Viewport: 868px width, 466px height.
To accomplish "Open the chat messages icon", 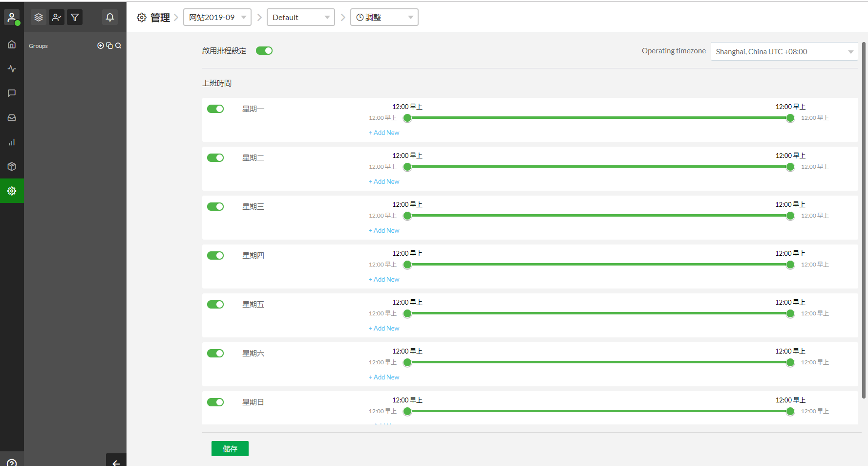I will [12, 93].
